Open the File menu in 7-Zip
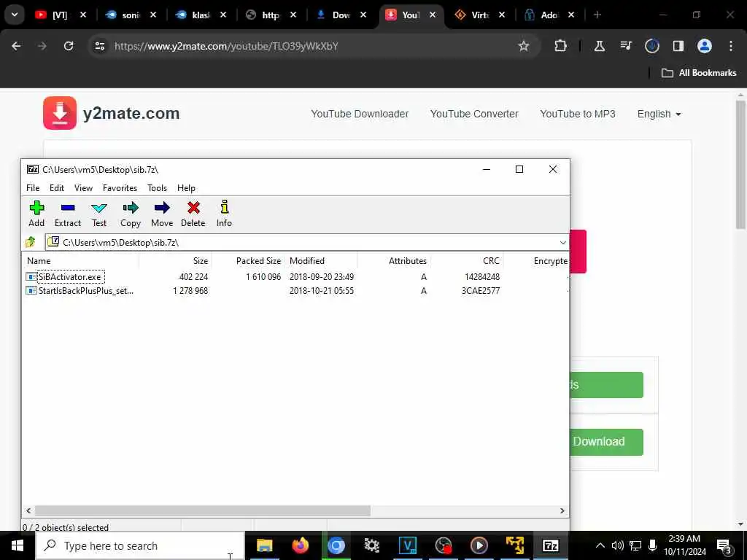 33,188
